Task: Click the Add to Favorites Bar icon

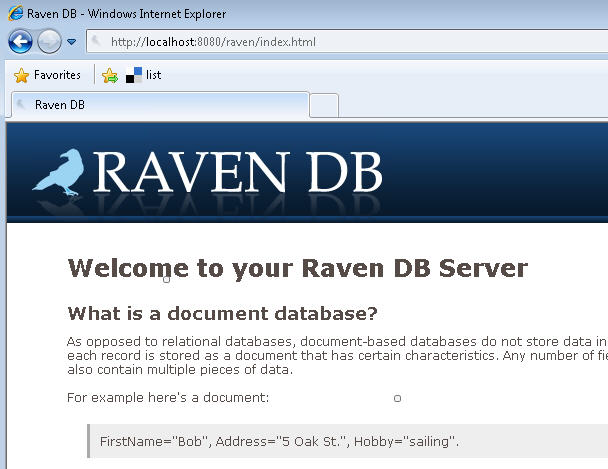Action: pyautogui.click(x=110, y=75)
